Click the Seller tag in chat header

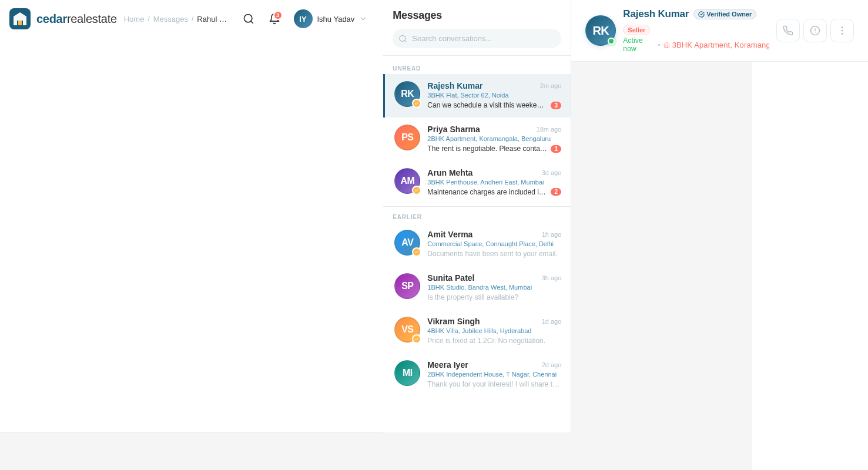click(636, 30)
